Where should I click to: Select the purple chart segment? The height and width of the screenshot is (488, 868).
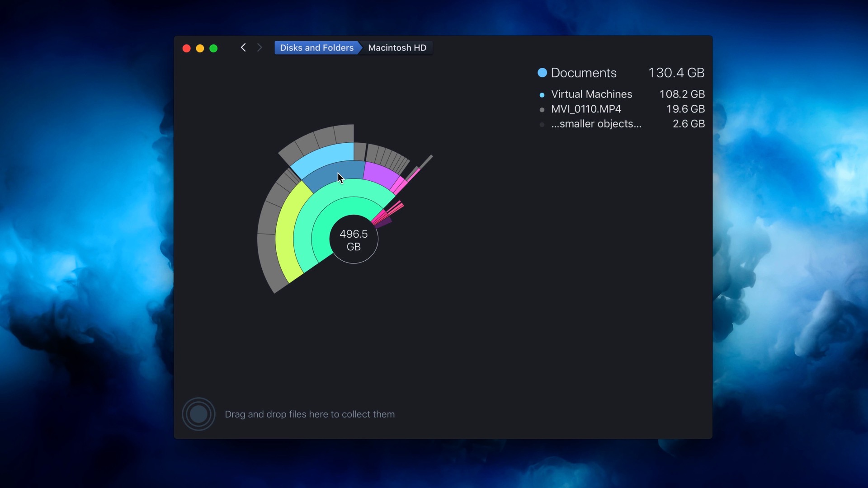pyautogui.click(x=379, y=174)
